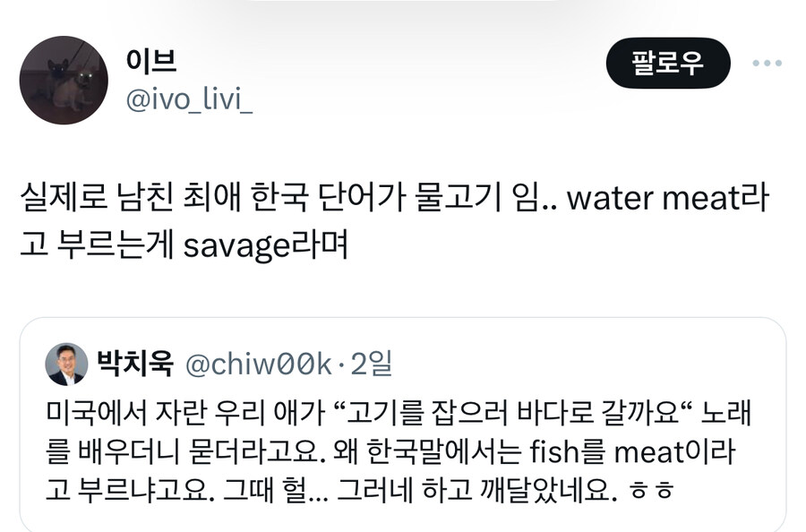Open the quoted 박치욱 tweet card
806x532 pixels.
(x=403, y=421)
